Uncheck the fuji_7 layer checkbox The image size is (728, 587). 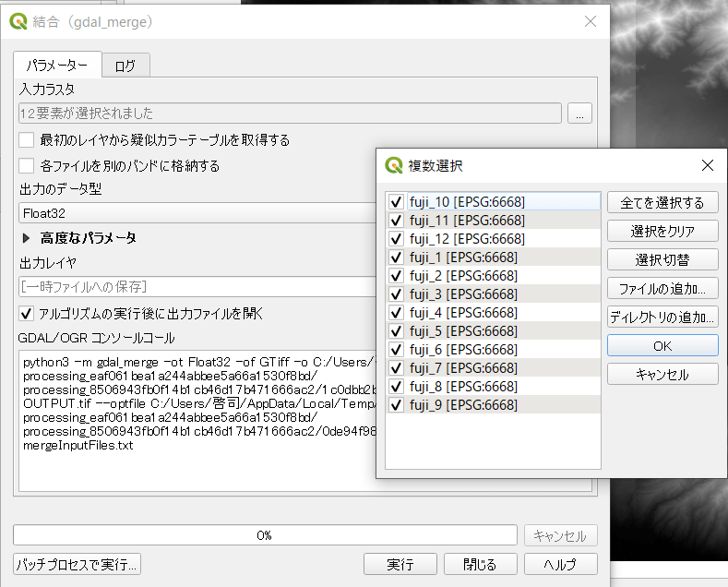point(396,368)
